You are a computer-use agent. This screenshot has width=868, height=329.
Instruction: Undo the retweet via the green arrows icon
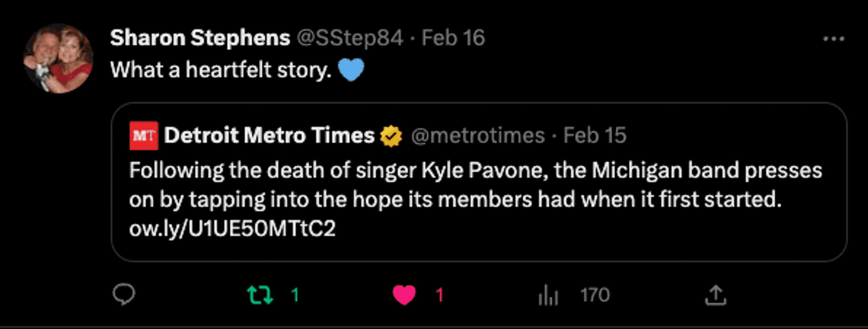coord(260,295)
